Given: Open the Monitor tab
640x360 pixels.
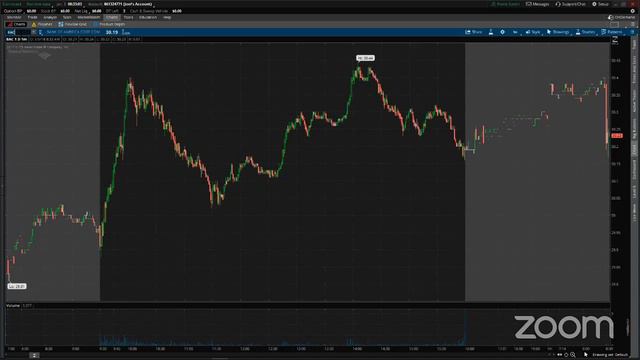Looking at the screenshot, I should (x=14, y=18).
